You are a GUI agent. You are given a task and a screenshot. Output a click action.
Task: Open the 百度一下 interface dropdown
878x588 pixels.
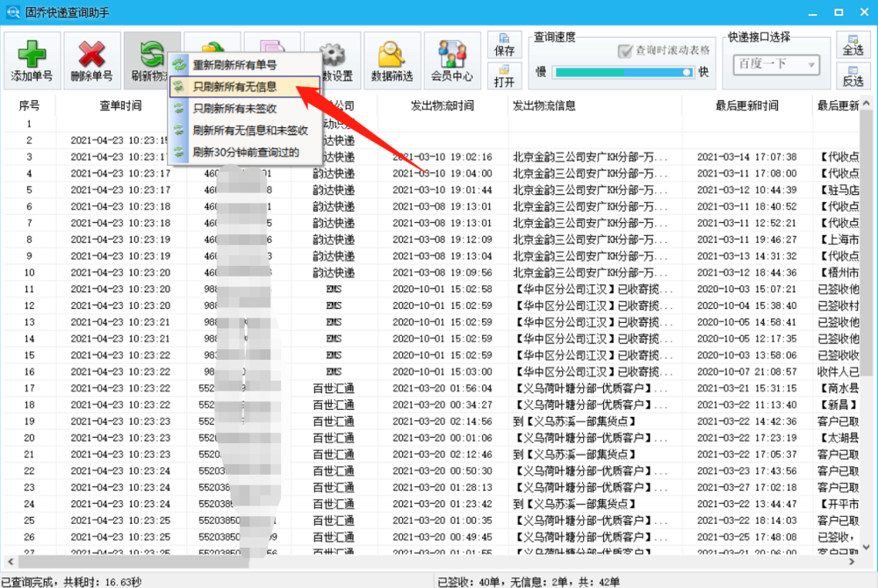point(776,64)
